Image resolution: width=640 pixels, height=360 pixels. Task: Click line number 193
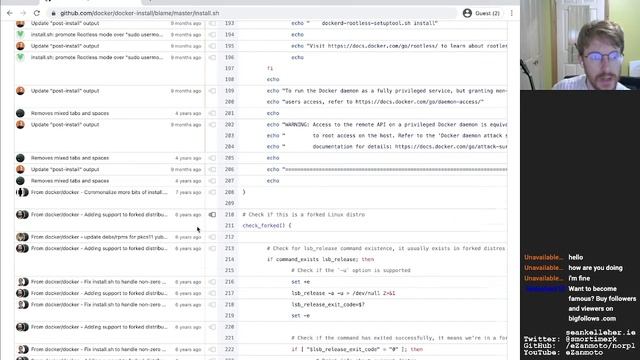pyautogui.click(x=229, y=23)
